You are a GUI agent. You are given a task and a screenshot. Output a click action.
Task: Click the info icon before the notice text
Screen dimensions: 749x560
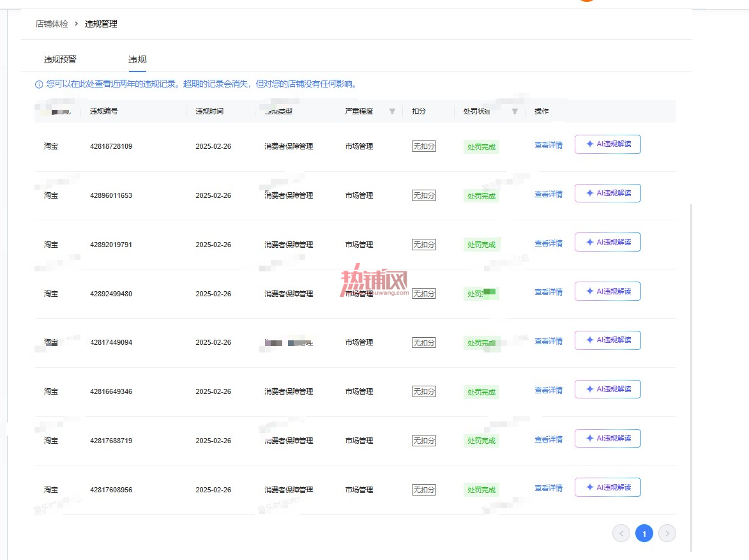[39, 84]
